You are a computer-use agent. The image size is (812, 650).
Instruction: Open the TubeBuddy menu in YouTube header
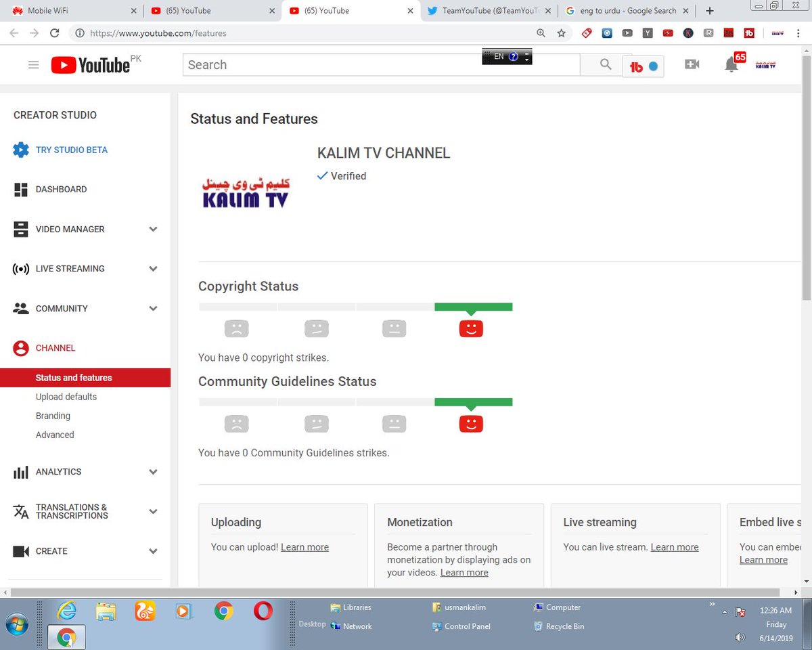(643, 66)
